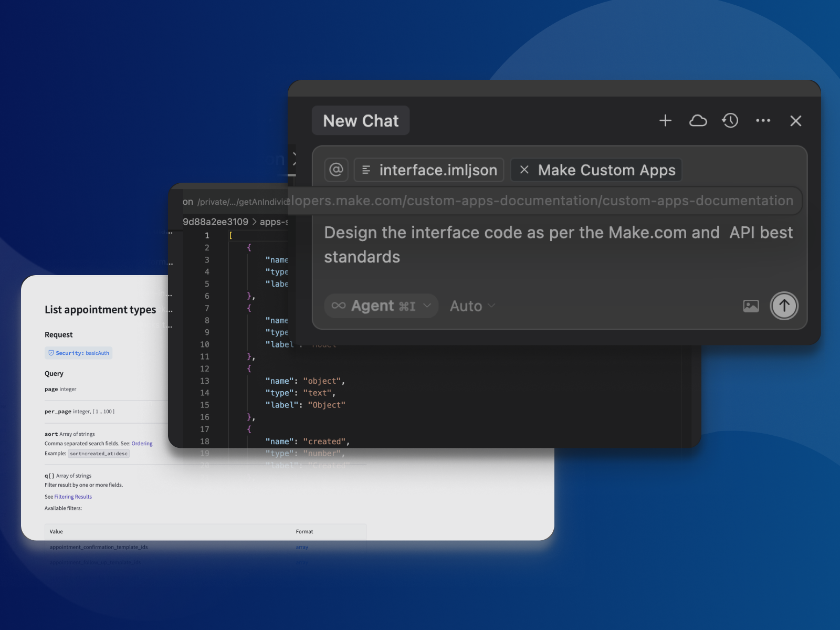Click the interface.imljson file chip

pos(429,170)
